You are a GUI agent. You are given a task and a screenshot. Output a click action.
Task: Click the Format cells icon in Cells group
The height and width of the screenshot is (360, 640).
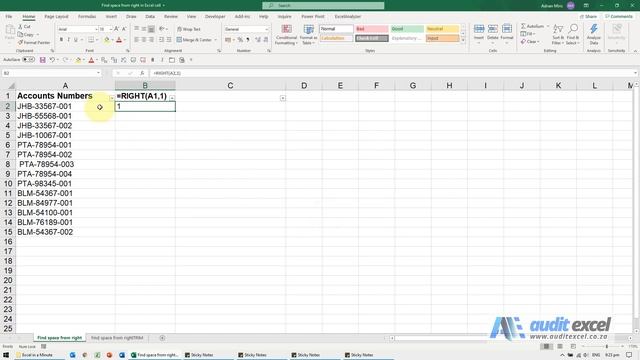[507, 29]
